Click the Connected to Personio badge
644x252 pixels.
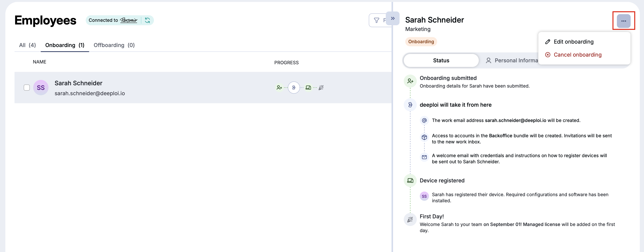pos(120,20)
